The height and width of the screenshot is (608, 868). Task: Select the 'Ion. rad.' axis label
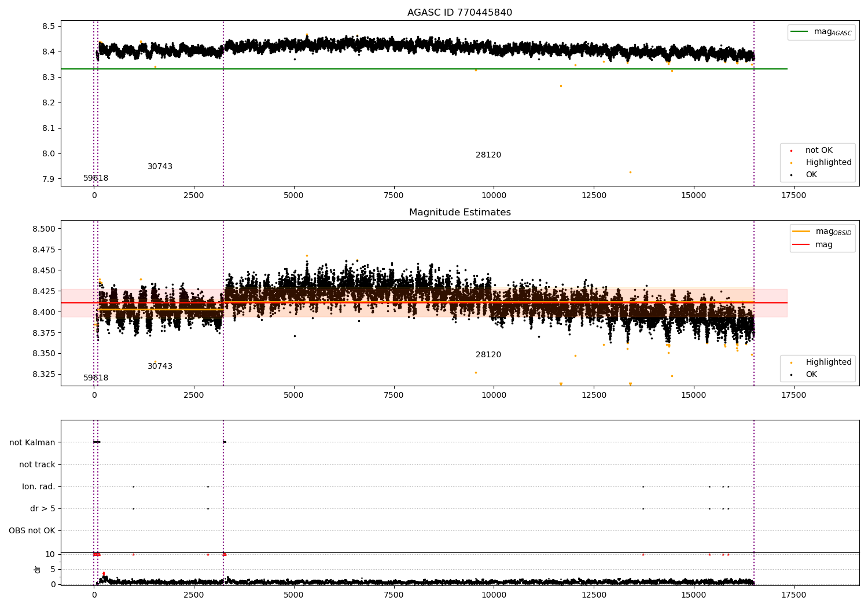coord(39,487)
